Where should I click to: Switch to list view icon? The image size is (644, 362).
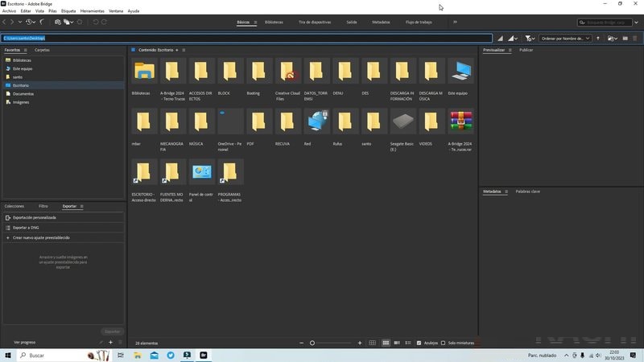click(x=408, y=343)
